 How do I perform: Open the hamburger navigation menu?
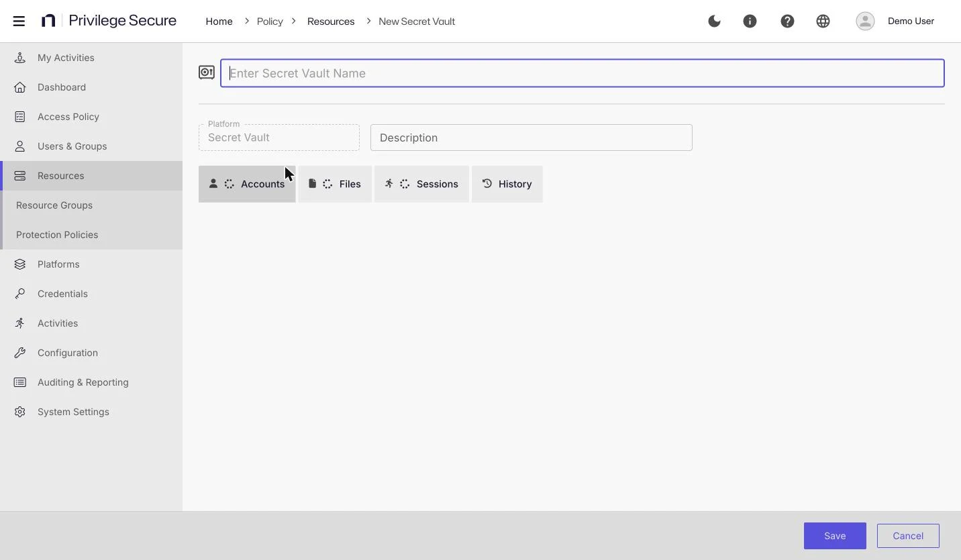[x=19, y=21]
